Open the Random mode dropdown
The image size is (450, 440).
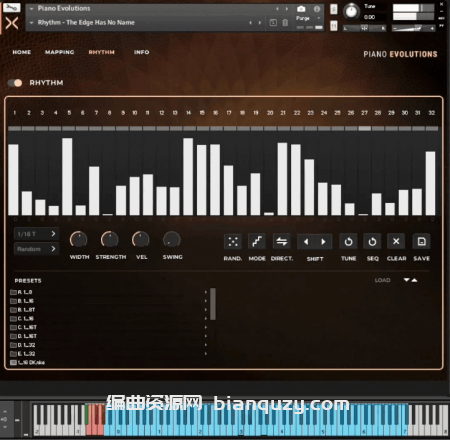click(x=37, y=249)
